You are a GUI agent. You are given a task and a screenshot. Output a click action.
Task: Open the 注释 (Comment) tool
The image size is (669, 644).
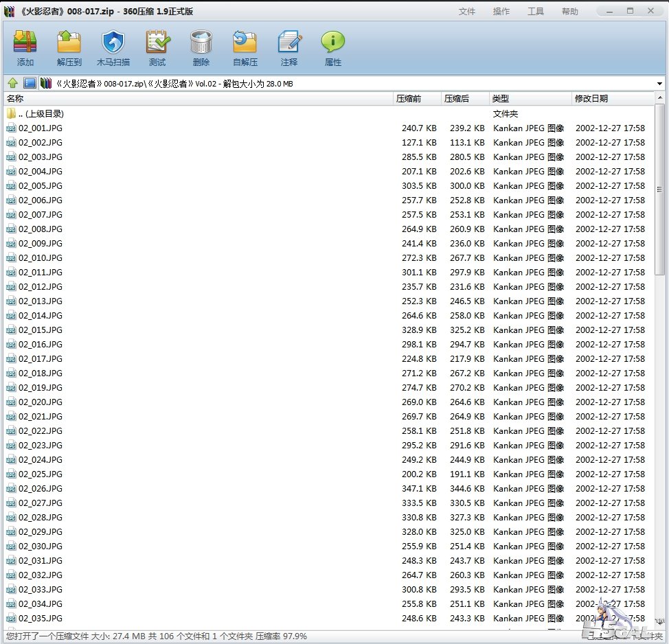pyautogui.click(x=289, y=47)
